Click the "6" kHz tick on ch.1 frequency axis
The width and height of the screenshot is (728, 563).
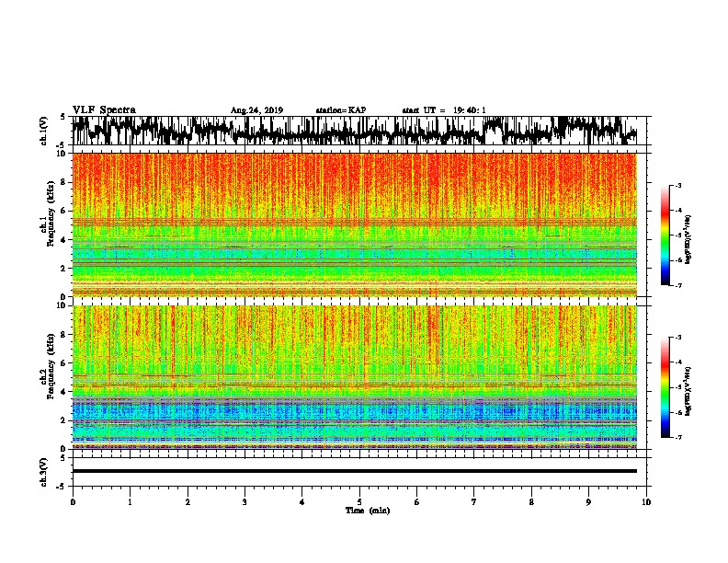[x=64, y=211]
